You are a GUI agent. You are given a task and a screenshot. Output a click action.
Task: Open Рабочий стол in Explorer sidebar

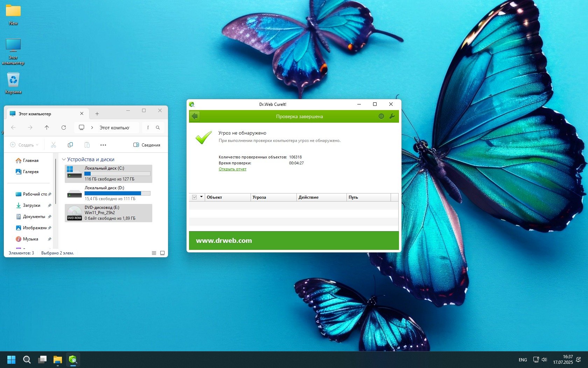click(33, 194)
